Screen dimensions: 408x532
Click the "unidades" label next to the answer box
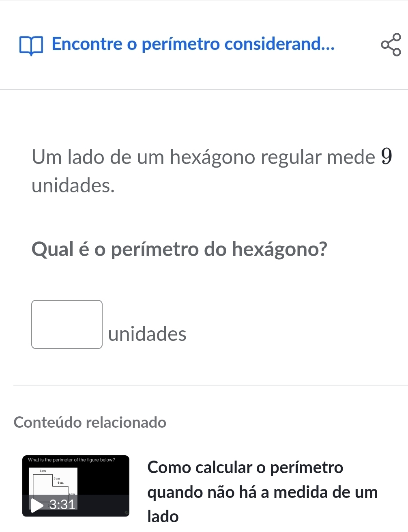(x=147, y=334)
